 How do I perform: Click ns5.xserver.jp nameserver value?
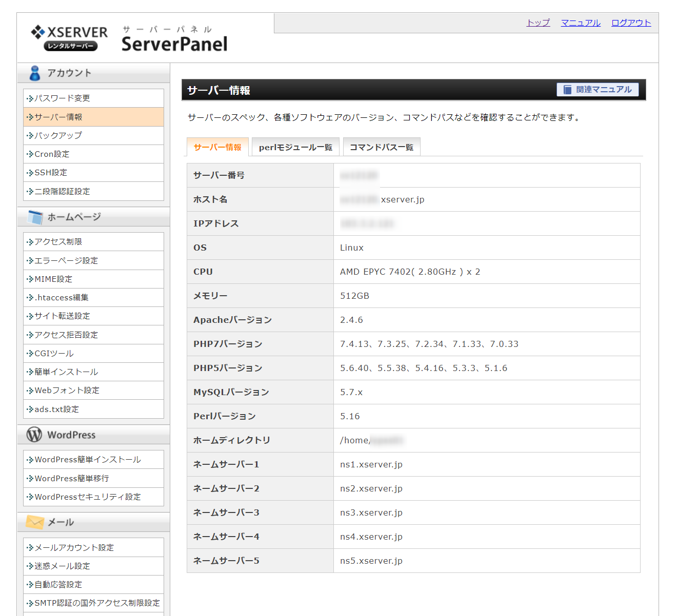371,561
